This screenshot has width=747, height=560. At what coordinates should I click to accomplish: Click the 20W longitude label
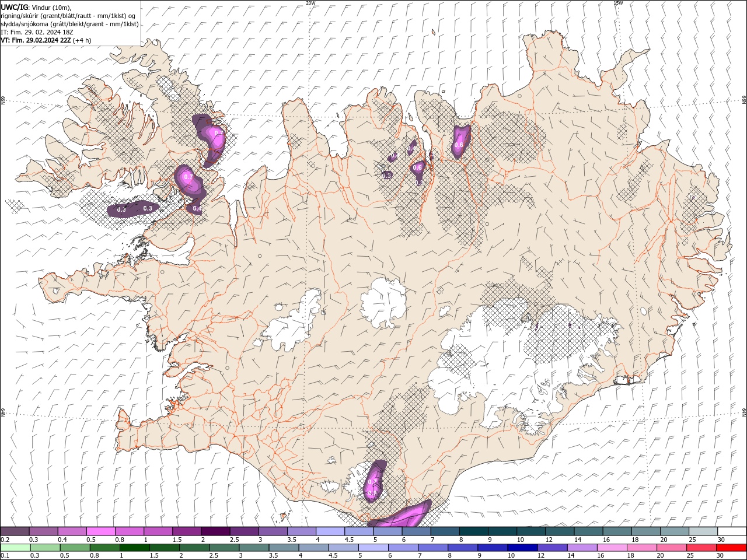tap(310, 3)
